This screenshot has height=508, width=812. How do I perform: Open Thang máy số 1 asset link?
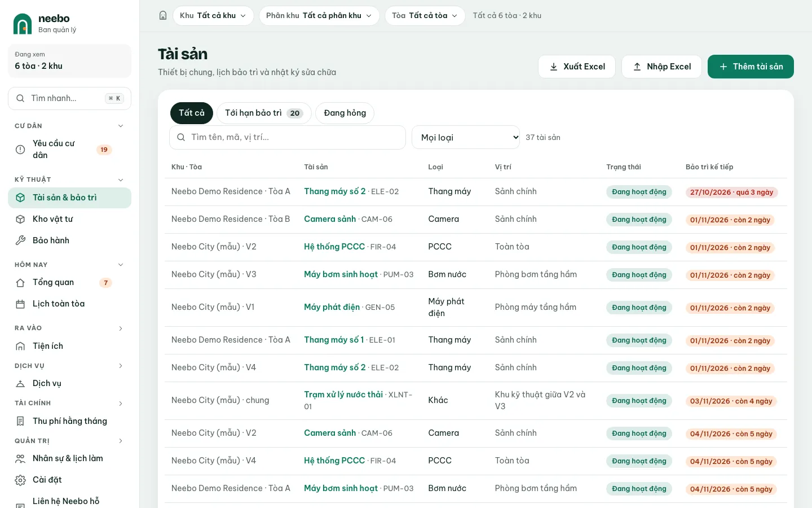click(x=334, y=340)
